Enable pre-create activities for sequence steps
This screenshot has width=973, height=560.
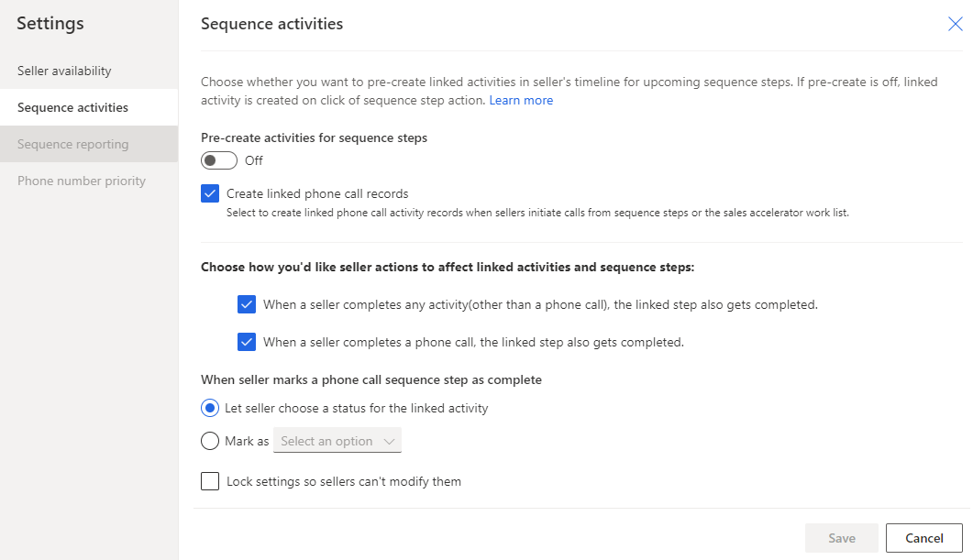point(218,159)
